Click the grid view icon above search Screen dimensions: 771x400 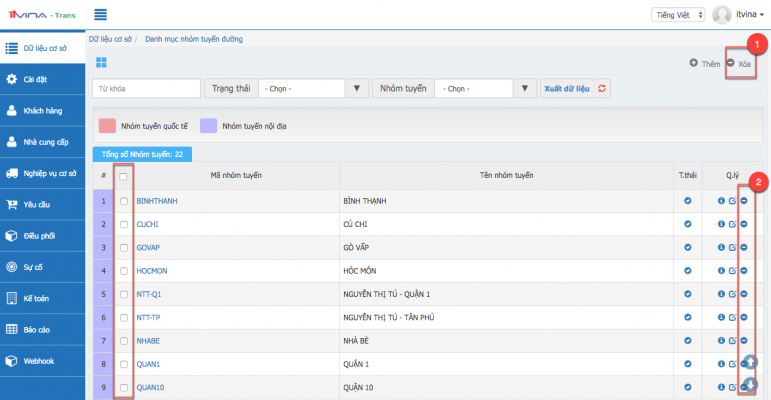101,63
